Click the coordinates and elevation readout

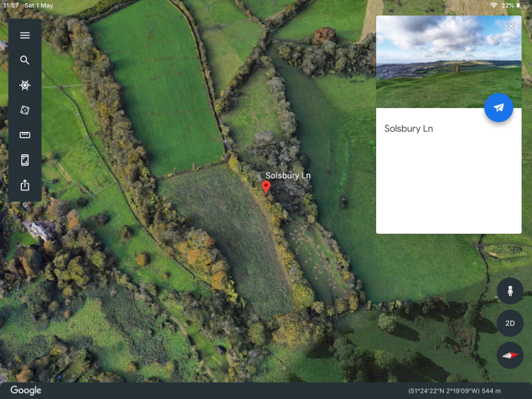pyautogui.click(x=454, y=391)
